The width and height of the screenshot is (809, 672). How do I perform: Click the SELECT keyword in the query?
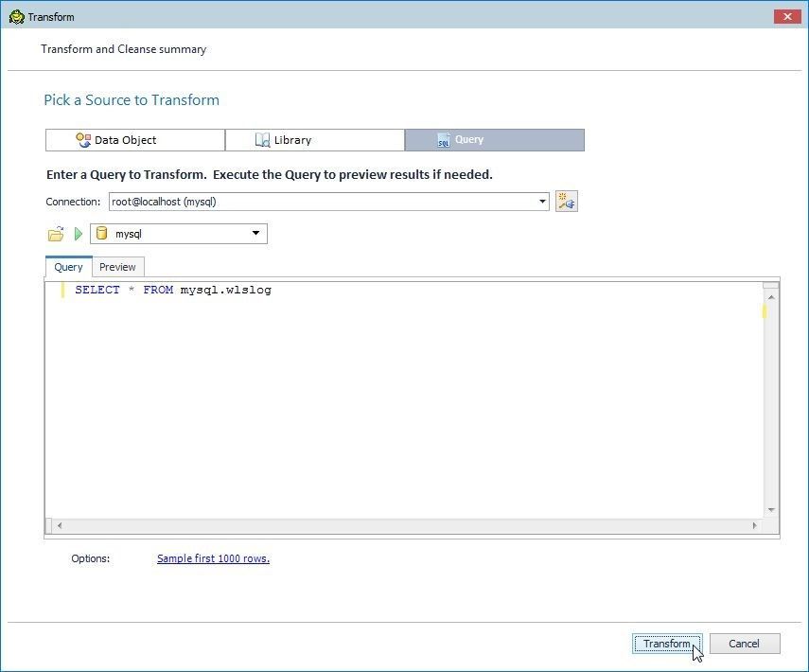coord(97,290)
